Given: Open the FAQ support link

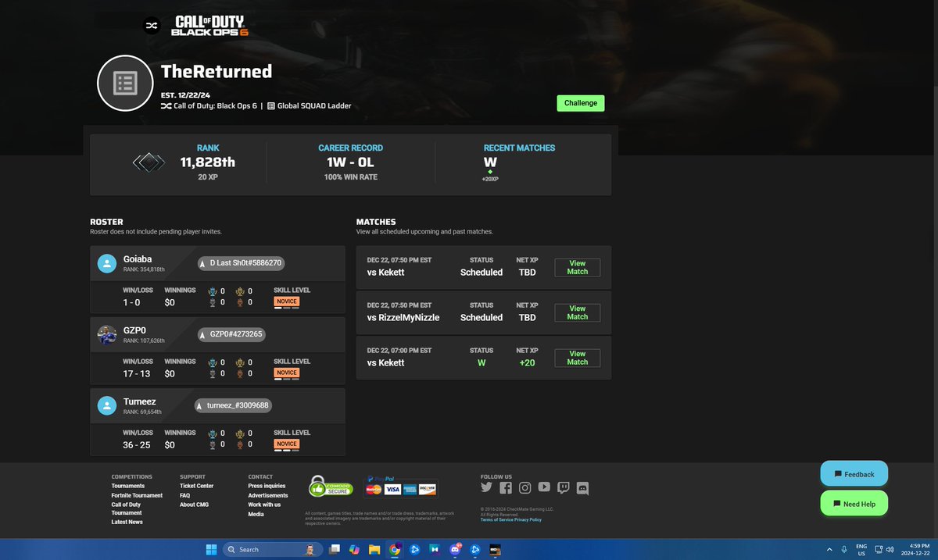Looking at the screenshot, I should [185, 495].
